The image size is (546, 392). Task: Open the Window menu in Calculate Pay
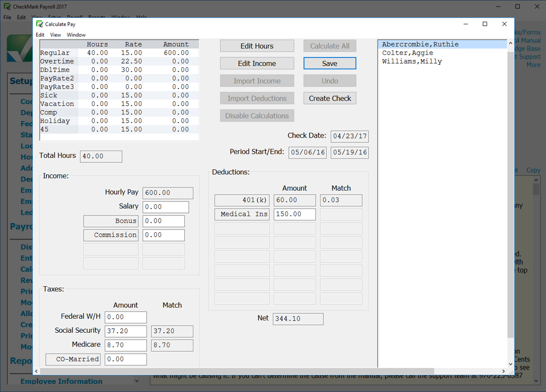[x=76, y=35]
